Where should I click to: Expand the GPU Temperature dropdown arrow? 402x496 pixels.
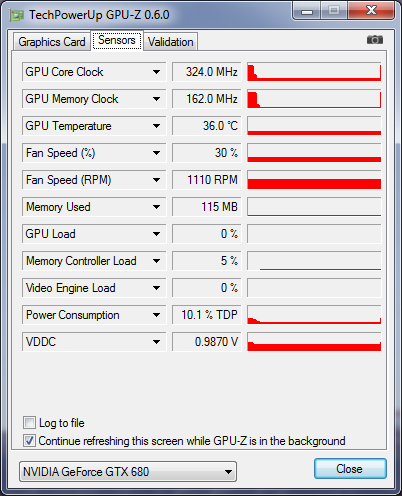click(156, 126)
